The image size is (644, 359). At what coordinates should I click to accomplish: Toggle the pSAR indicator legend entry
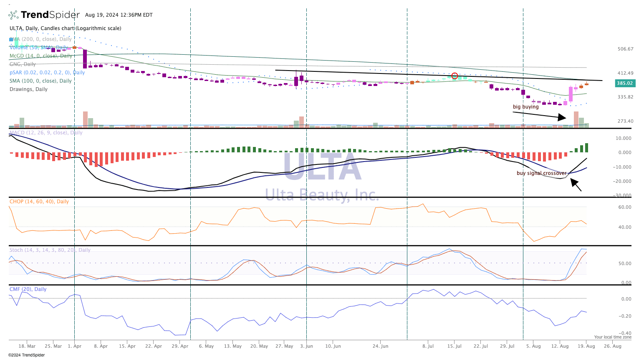tap(47, 73)
